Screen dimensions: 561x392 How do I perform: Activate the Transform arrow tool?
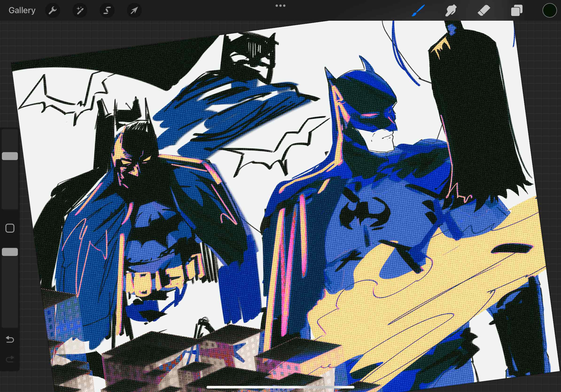click(134, 11)
